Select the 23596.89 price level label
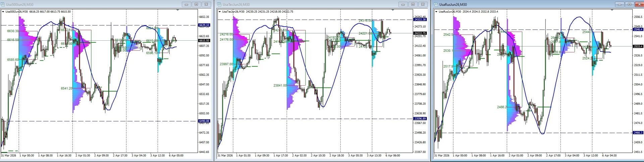Screen dimensions: 644x162 (x=420, y=119)
